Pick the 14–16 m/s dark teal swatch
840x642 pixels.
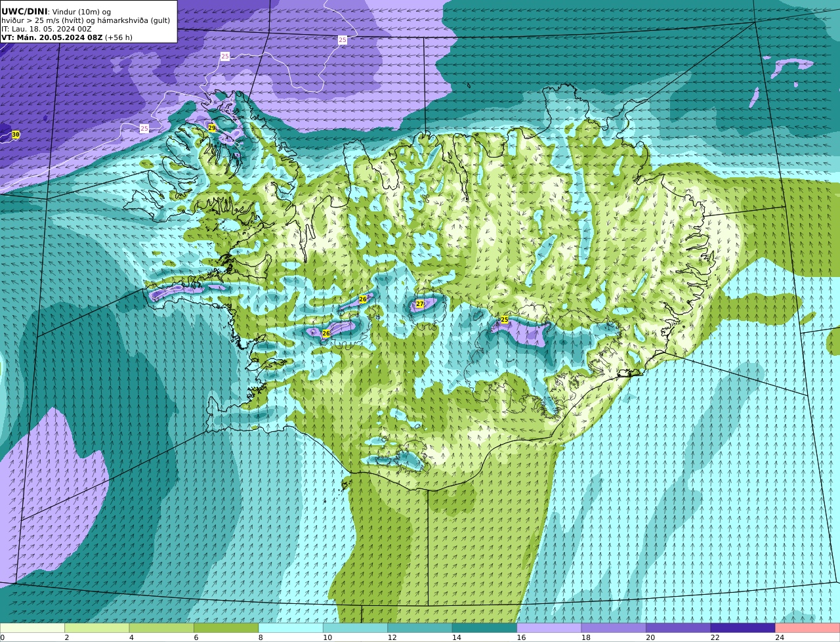[x=484, y=628]
